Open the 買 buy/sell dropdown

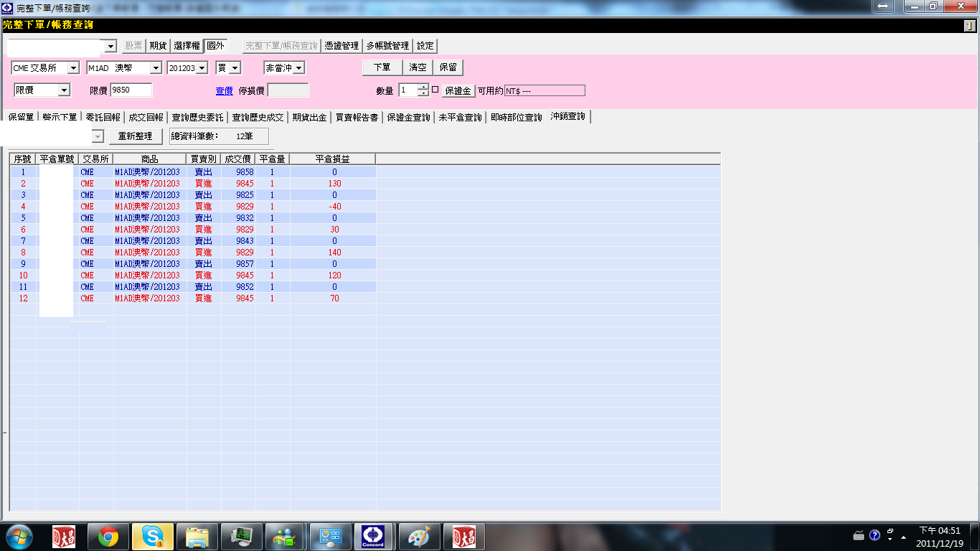pos(235,68)
